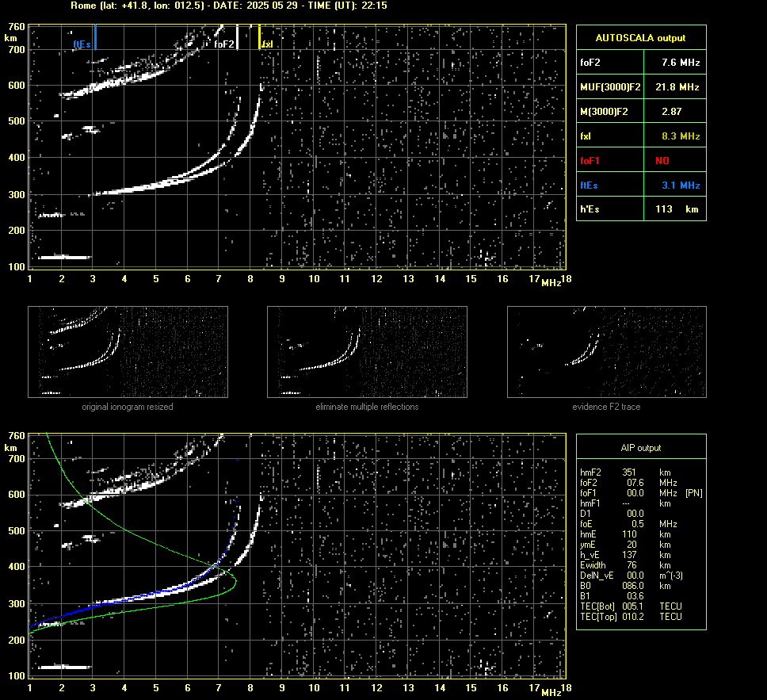Click the B0 086.0 km row
767x700 pixels.
coord(624,586)
